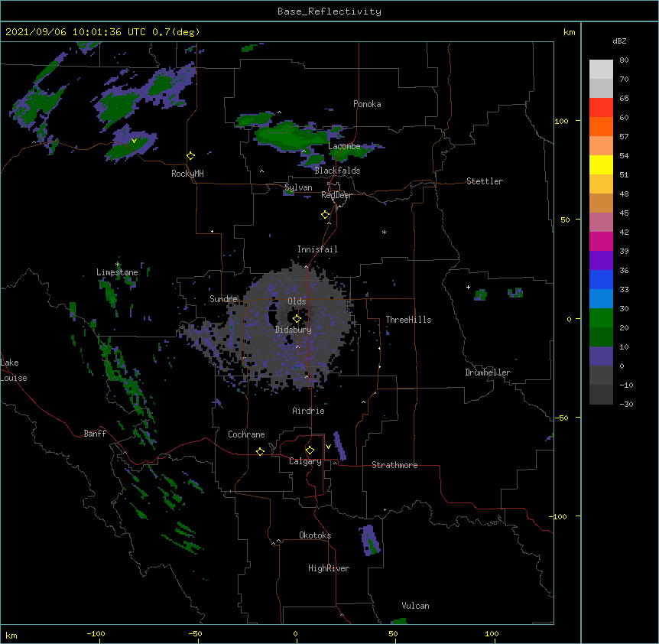Click the dBZ legend heading
This screenshot has height=644, width=659.
[619, 41]
